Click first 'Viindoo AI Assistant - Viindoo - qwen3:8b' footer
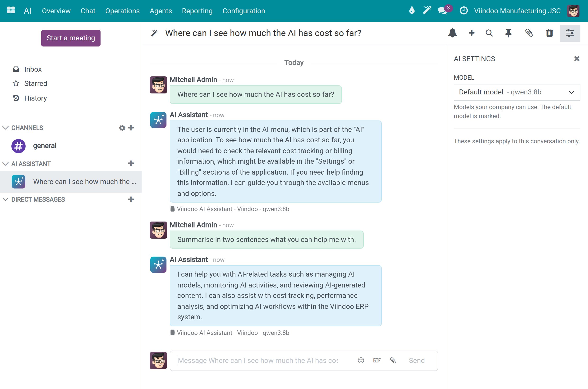The height and width of the screenshot is (389, 588). click(x=230, y=209)
